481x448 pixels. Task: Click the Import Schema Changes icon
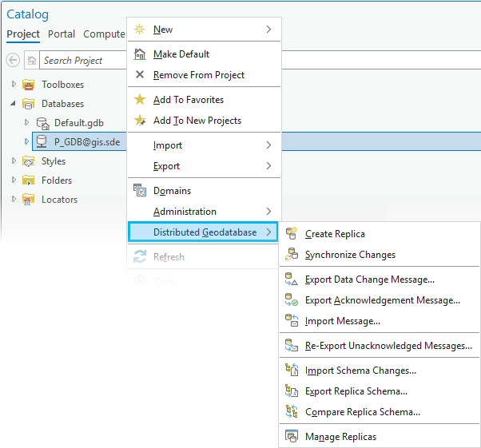[x=291, y=371]
